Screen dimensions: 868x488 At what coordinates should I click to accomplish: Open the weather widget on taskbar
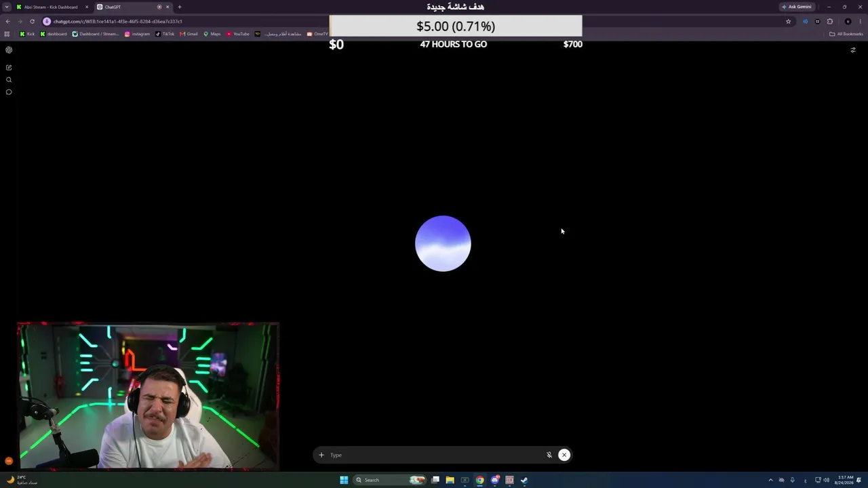click(22, 480)
